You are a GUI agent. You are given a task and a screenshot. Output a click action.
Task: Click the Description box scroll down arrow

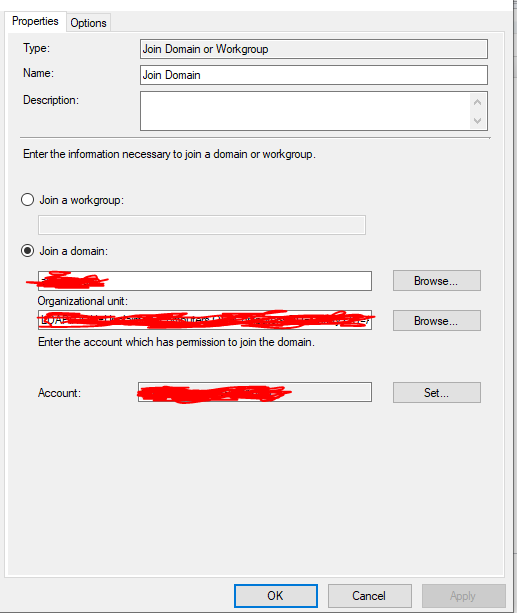477,121
